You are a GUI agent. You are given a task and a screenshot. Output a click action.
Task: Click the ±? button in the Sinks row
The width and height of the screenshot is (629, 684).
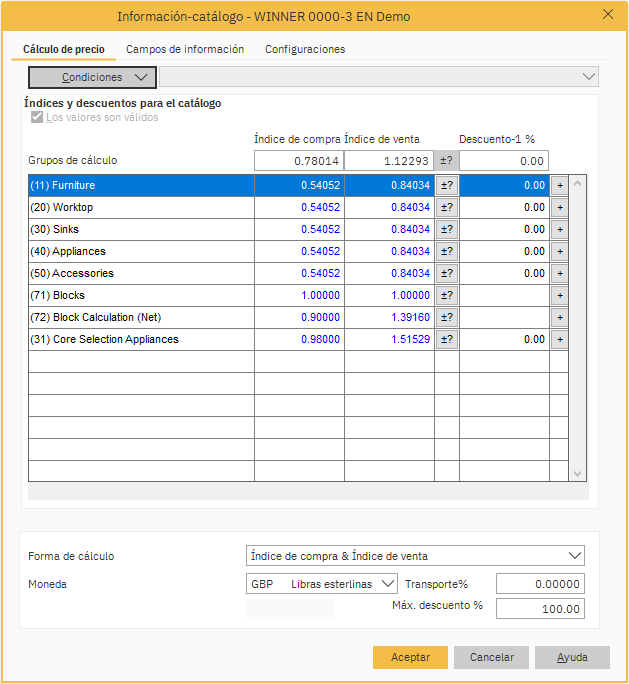point(447,229)
